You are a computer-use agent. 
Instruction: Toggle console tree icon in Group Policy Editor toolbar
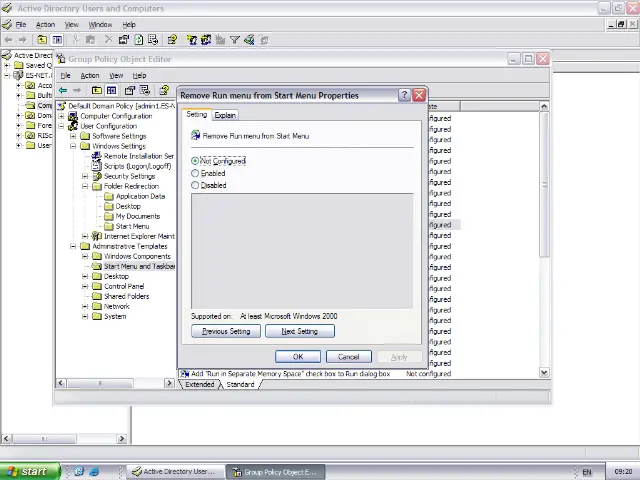tap(111, 90)
